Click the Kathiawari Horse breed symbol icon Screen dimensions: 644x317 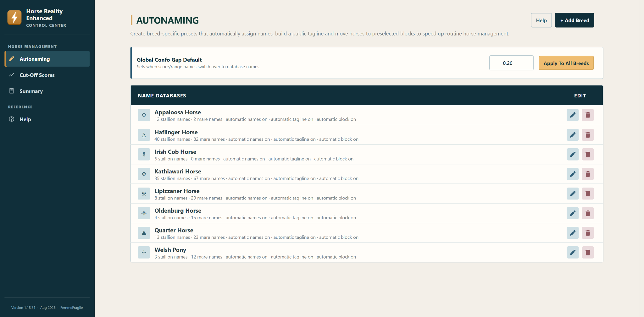click(x=144, y=174)
